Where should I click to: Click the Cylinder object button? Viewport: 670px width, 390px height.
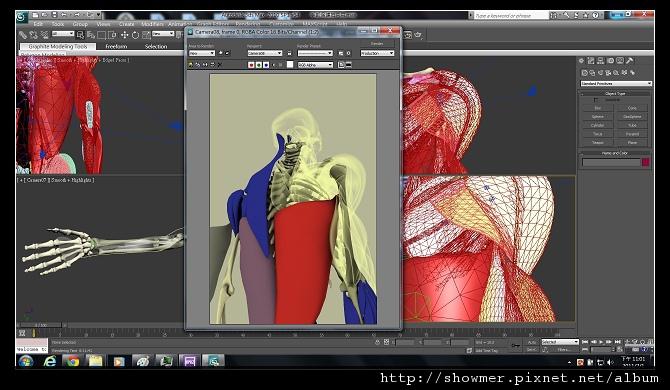click(597, 125)
